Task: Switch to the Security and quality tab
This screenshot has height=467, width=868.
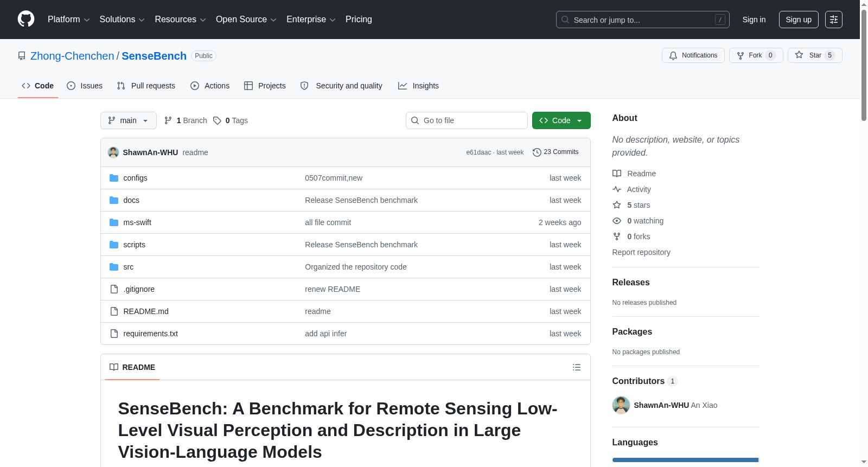Action: pos(341,86)
